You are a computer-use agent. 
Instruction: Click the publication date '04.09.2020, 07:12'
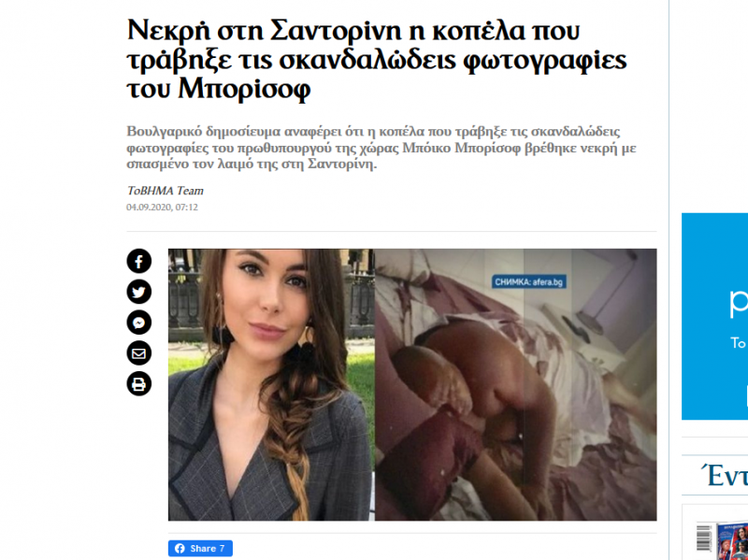click(162, 207)
